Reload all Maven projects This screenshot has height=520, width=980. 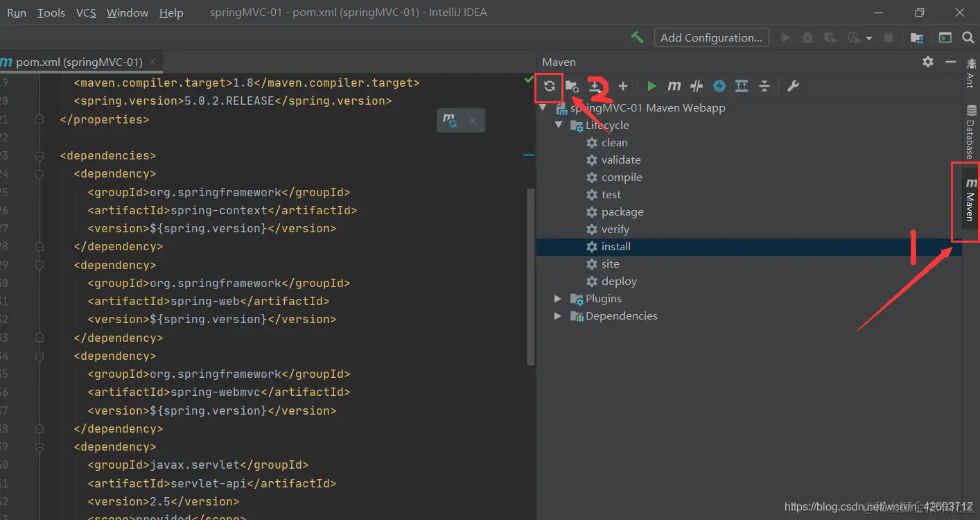point(549,86)
